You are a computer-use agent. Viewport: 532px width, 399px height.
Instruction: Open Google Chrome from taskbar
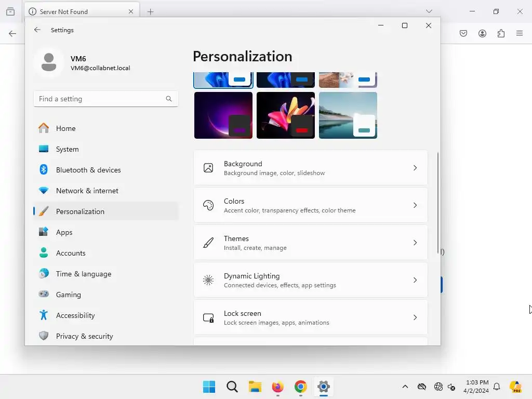(301, 387)
